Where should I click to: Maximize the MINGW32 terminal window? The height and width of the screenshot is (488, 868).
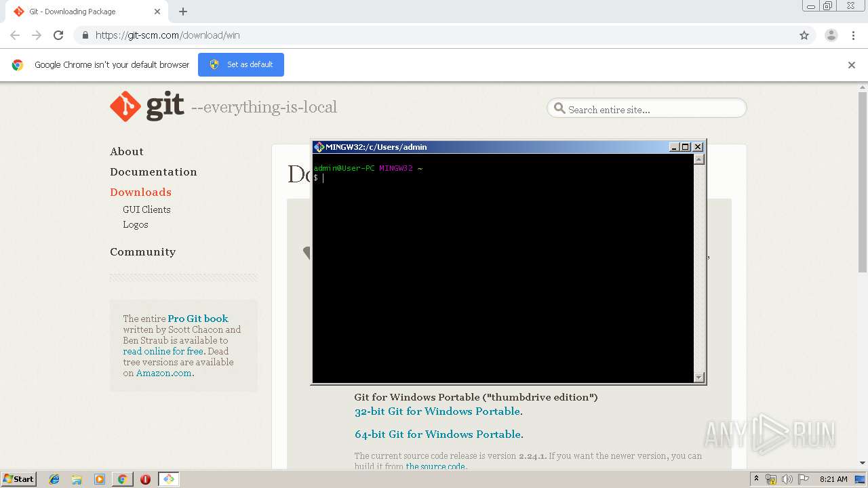click(x=686, y=147)
